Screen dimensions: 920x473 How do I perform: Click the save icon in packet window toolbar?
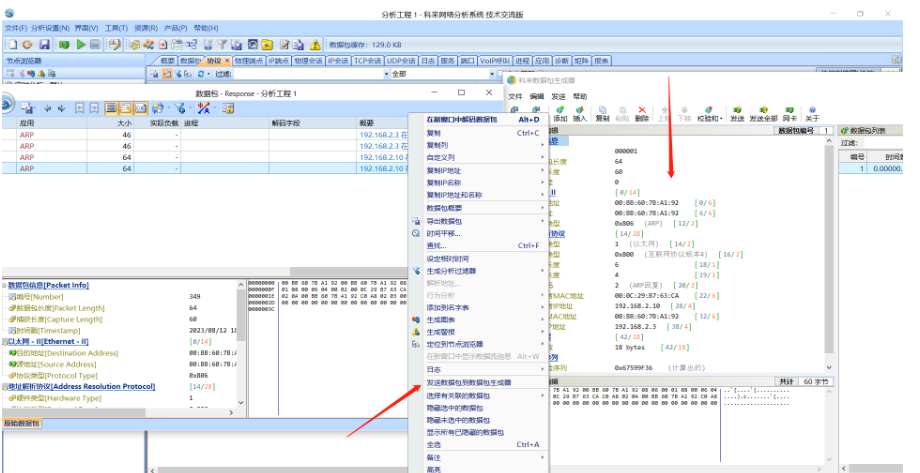pyautogui.click(x=27, y=108)
